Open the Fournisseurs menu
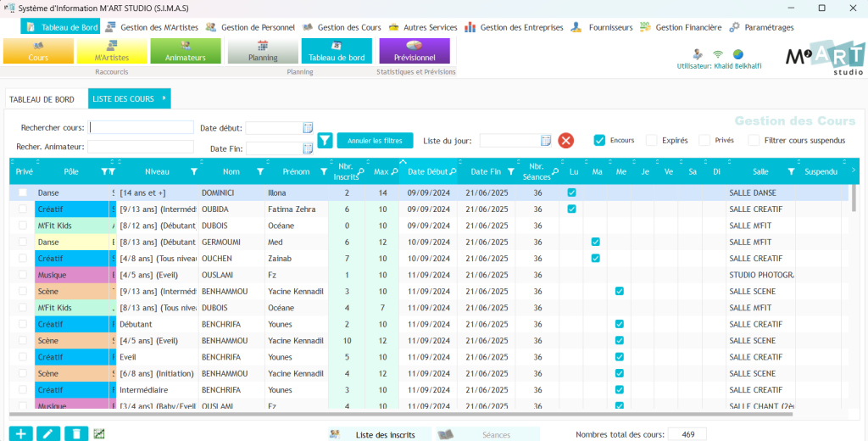Image resolution: width=868 pixels, height=441 pixels. tap(602, 27)
